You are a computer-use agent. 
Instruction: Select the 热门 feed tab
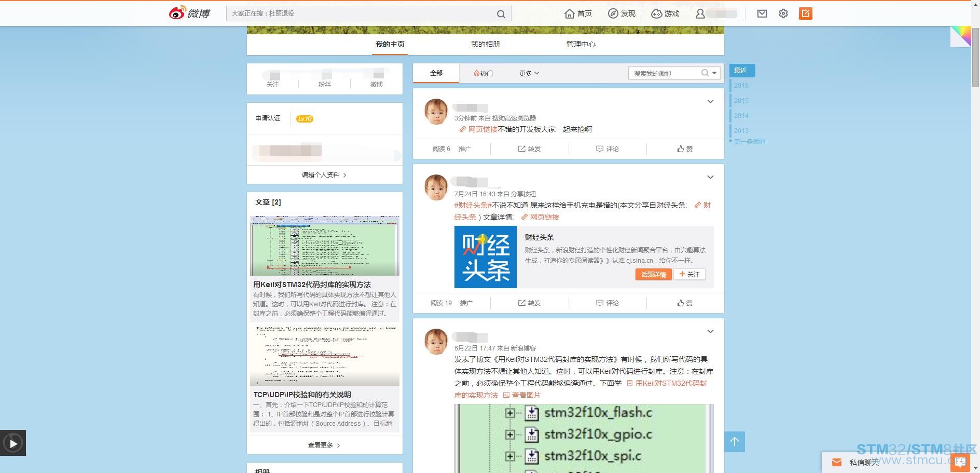pos(484,74)
